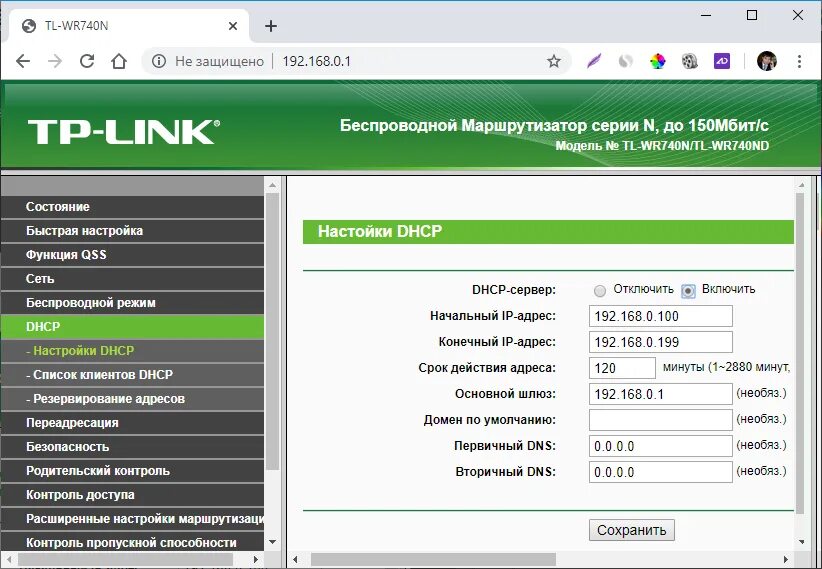Click the 'Срок действия адреса' field
Image resolution: width=822 pixels, height=569 pixels.
(x=622, y=368)
